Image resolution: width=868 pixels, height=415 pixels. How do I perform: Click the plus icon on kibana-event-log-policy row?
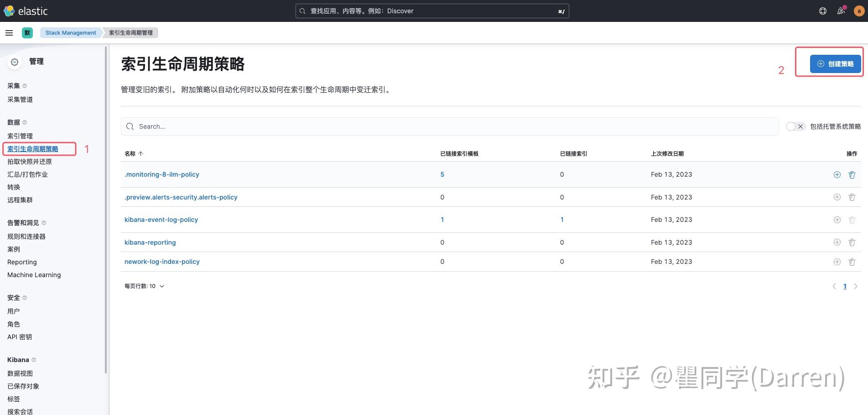[x=837, y=220]
